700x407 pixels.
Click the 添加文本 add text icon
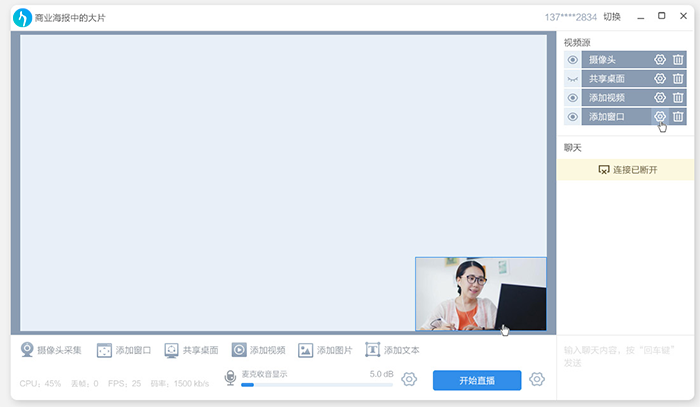tap(373, 350)
